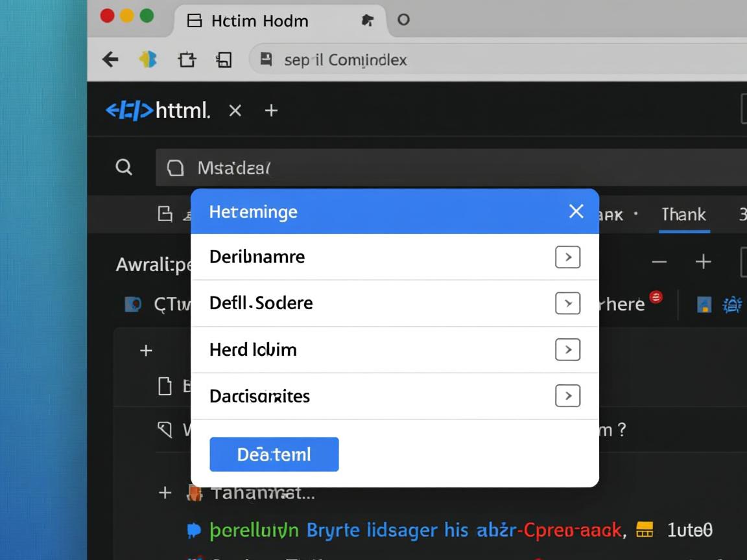Expand the Deribnamre row chevron

(x=567, y=257)
